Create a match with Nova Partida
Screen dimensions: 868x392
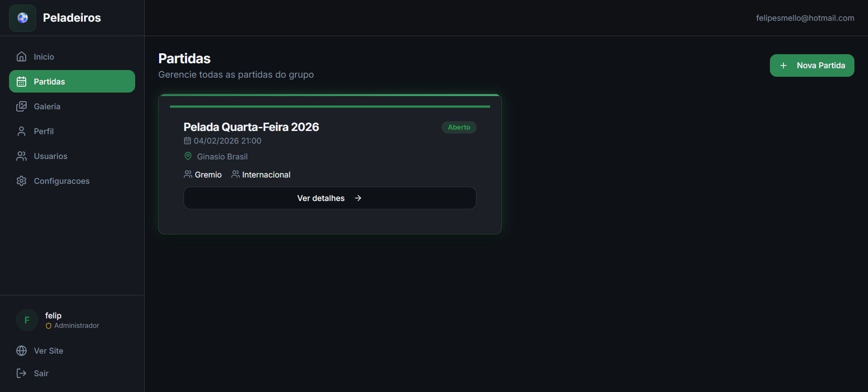tap(812, 65)
